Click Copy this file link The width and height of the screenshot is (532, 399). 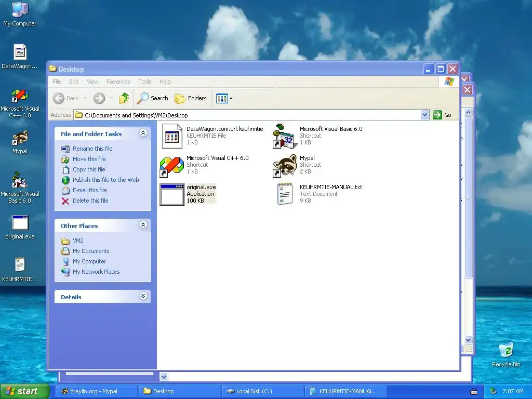(89, 169)
